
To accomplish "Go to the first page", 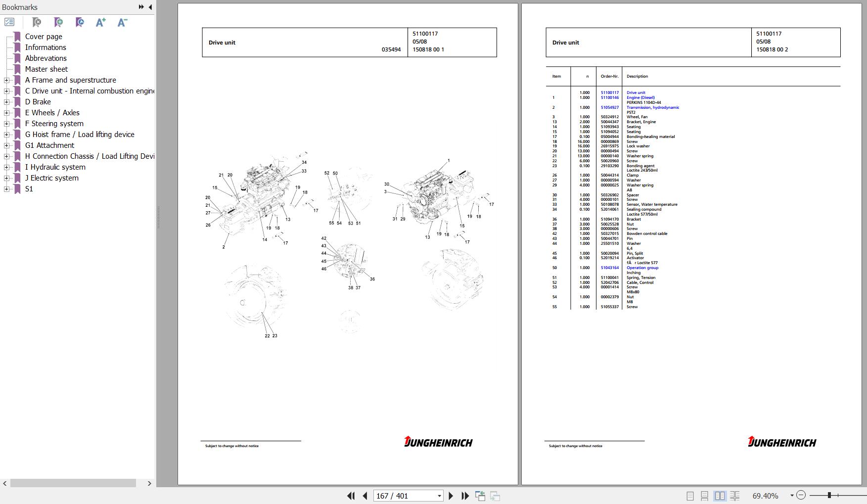I will click(351, 496).
